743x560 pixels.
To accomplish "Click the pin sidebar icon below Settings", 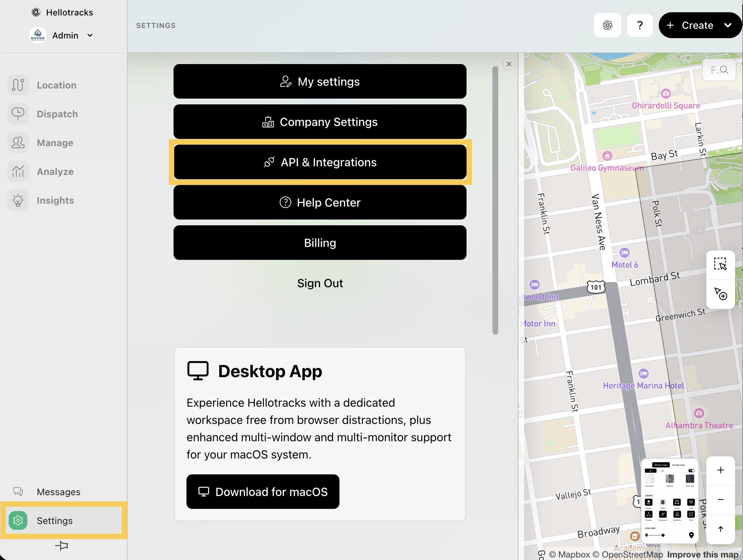I will coord(62,546).
